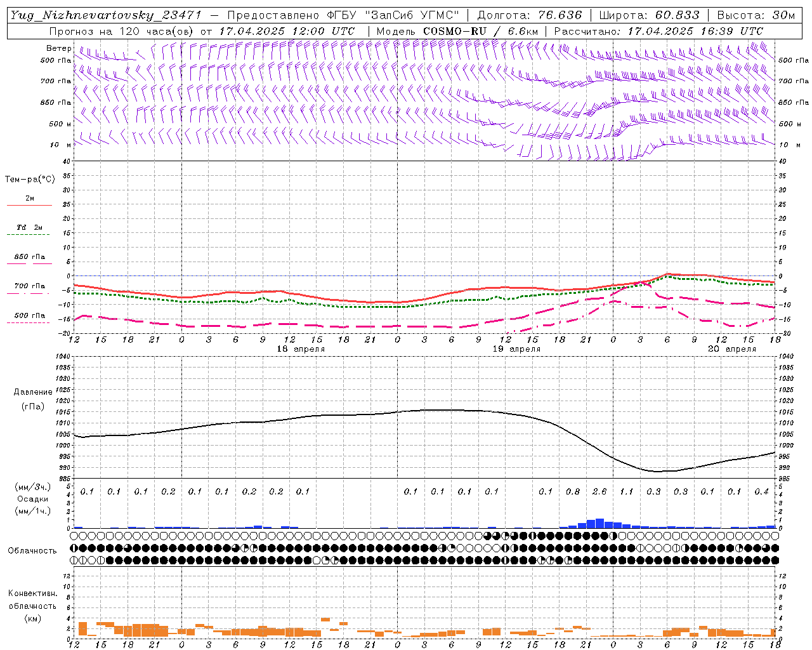Click the computed time "17.04.2025 16:39 UTC"
This screenshot has height=650, width=812.
[695, 31]
